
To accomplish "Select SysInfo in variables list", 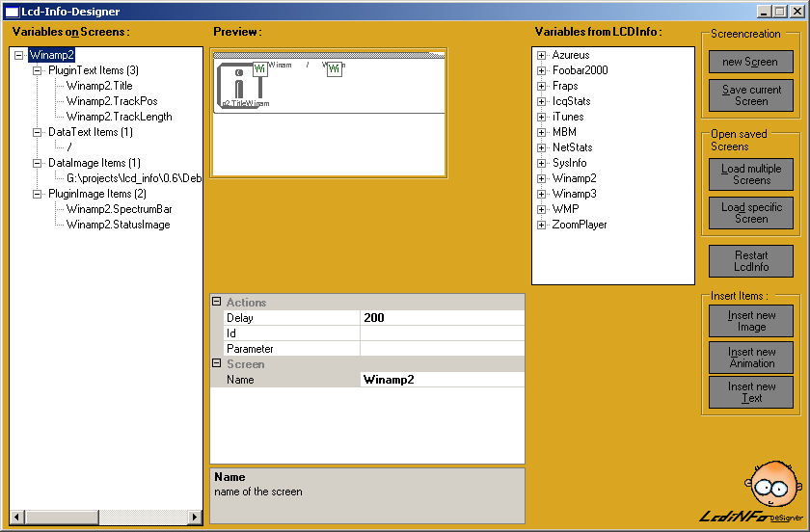I will click(x=569, y=163).
